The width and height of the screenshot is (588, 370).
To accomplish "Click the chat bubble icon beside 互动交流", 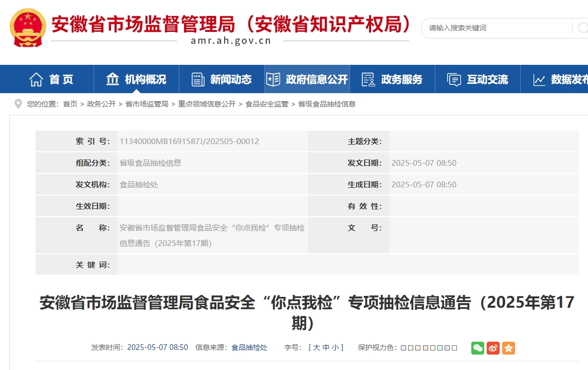I will click(x=454, y=79).
